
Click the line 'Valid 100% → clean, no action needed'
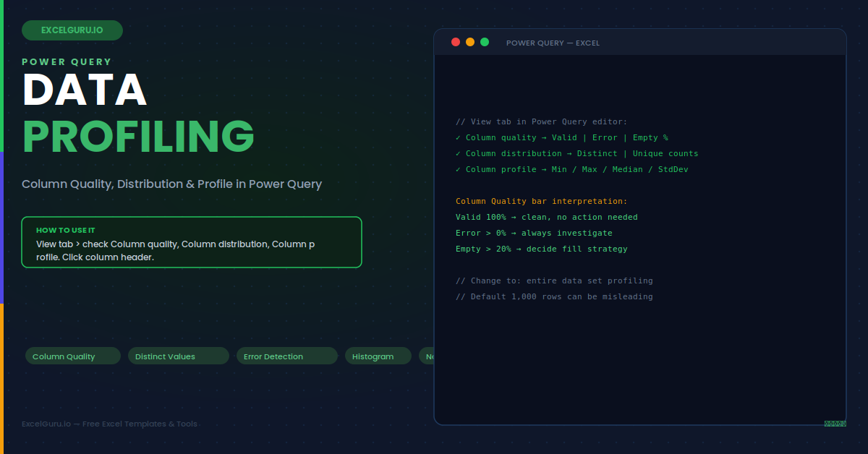click(547, 217)
